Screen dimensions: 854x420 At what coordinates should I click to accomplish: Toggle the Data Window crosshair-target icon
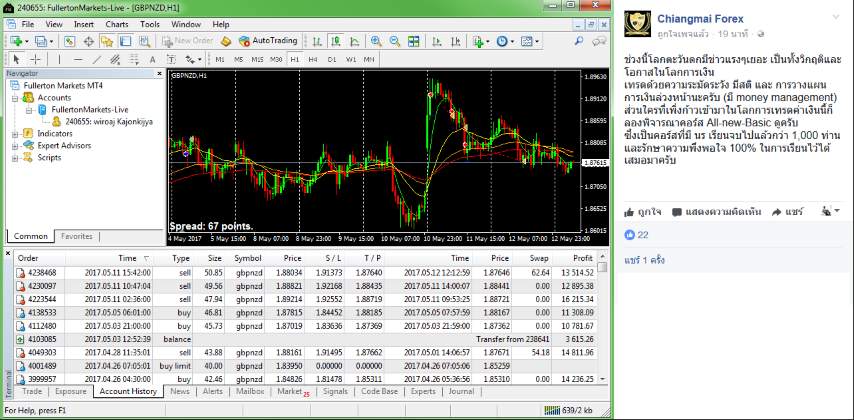tap(89, 41)
